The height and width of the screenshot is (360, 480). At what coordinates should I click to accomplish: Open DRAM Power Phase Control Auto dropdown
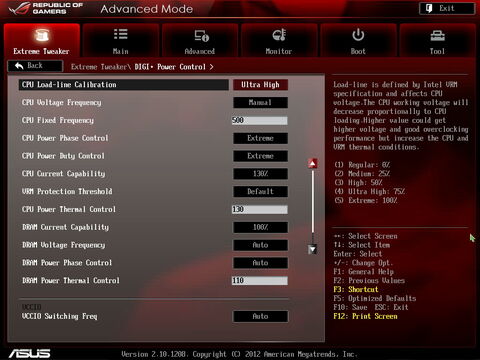(x=260, y=263)
